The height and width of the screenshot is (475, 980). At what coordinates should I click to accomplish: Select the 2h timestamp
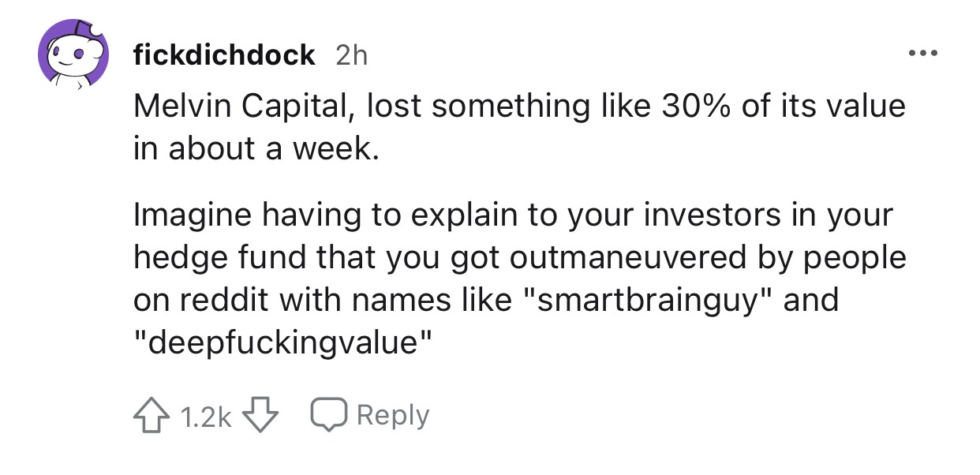pos(351,55)
